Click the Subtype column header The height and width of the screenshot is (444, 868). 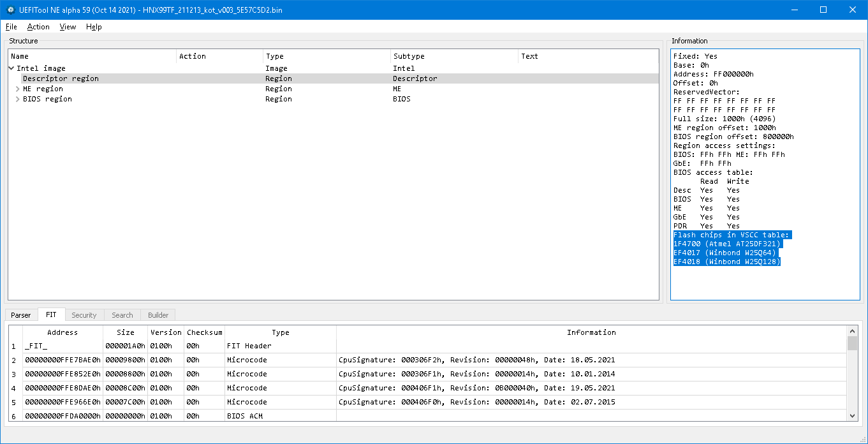[x=454, y=56]
